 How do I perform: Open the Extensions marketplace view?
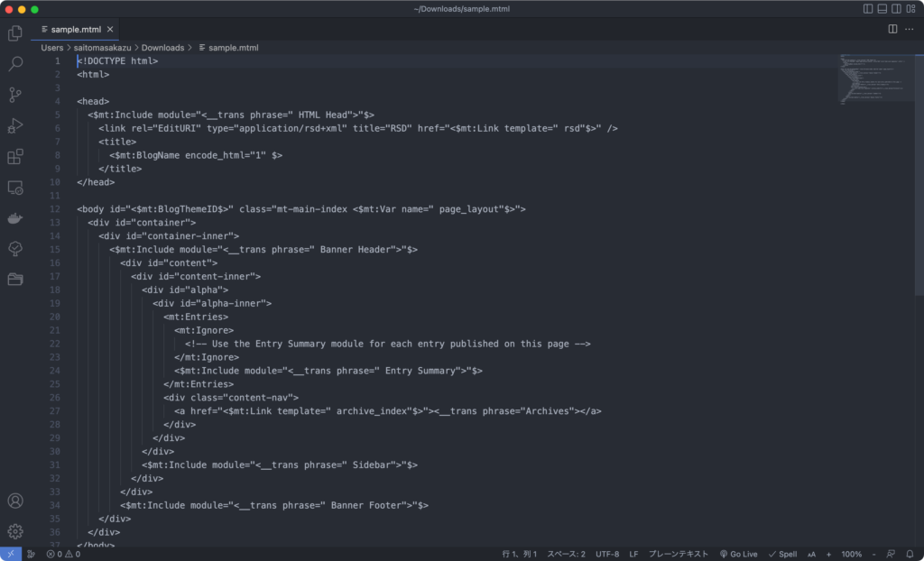click(x=14, y=156)
